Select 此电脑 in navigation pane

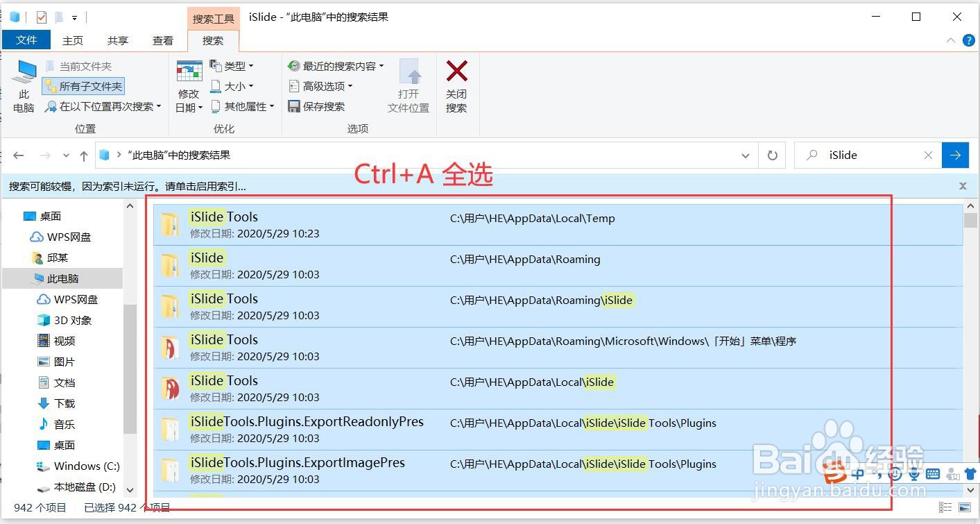pos(62,278)
